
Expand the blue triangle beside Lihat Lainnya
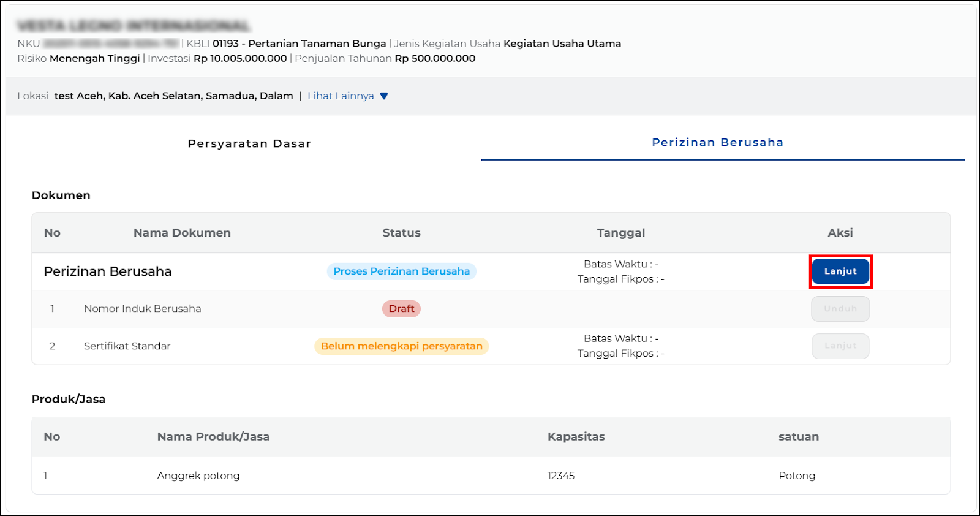[x=384, y=96]
